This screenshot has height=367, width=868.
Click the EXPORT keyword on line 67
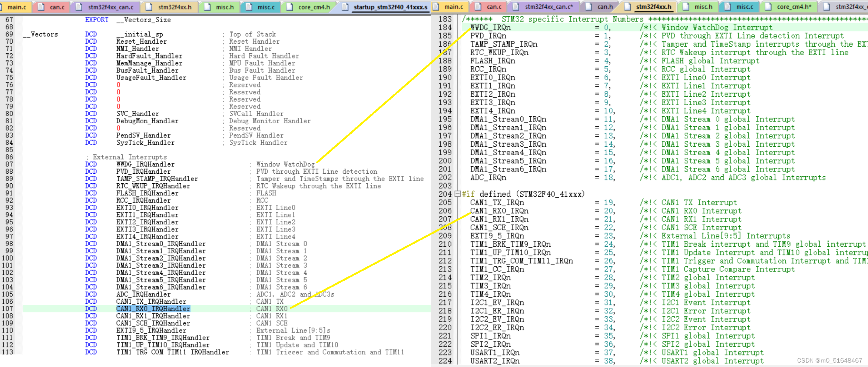(97, 20)
